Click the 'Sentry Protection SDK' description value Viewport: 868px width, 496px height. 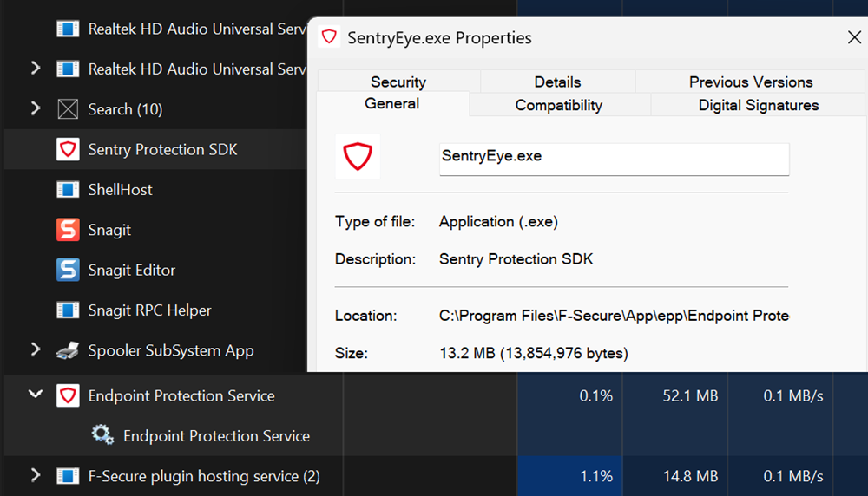(516, 258)
